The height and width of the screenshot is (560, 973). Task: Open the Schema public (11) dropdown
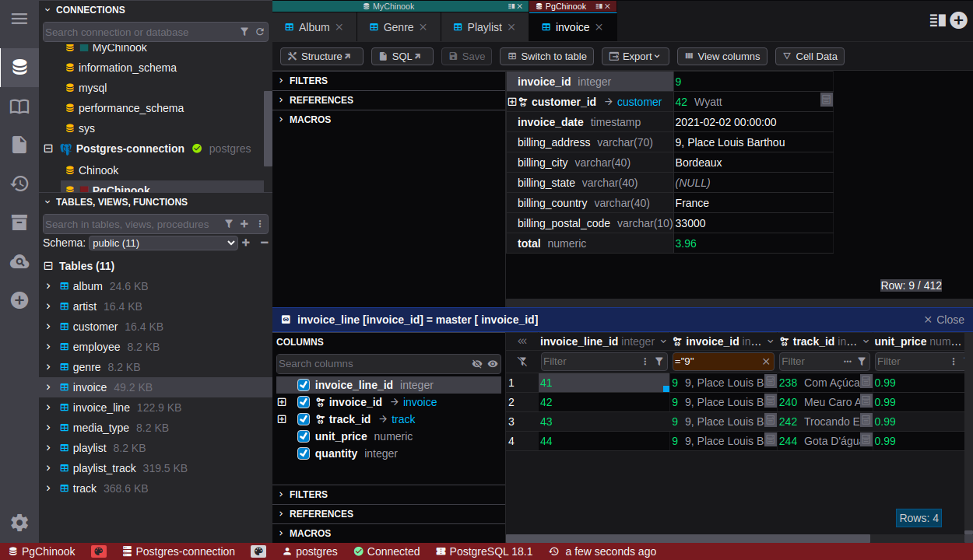[x=163, y=243]
